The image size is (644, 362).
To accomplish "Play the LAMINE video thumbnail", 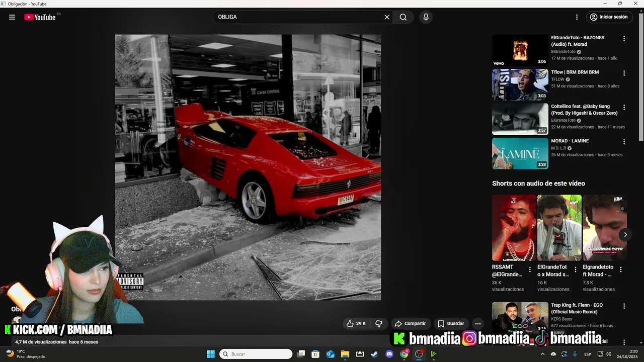I will click(520, 153).
